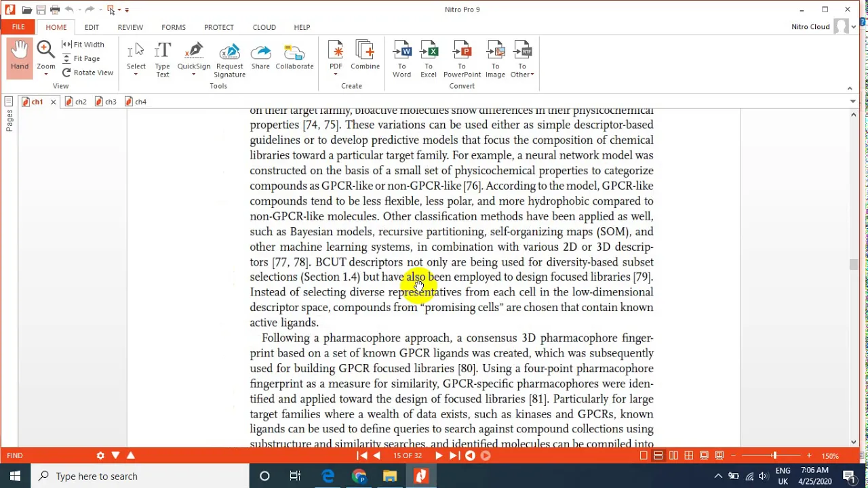868x488 pixels.
Task: Switch to the ch2 document tab
Action: click(75, 102)
